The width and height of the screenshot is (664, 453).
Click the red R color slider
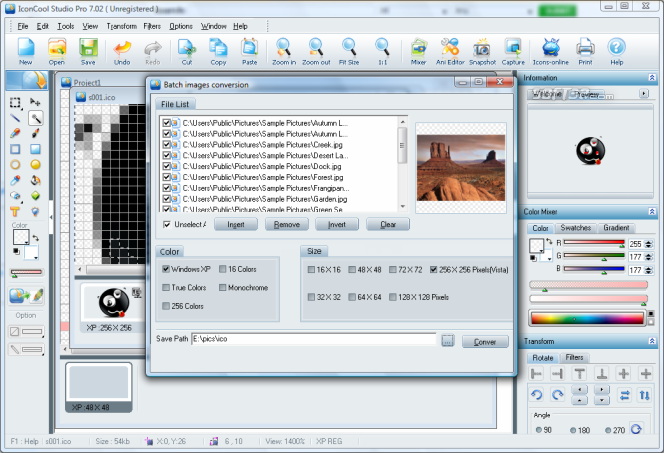coord(594,243)
